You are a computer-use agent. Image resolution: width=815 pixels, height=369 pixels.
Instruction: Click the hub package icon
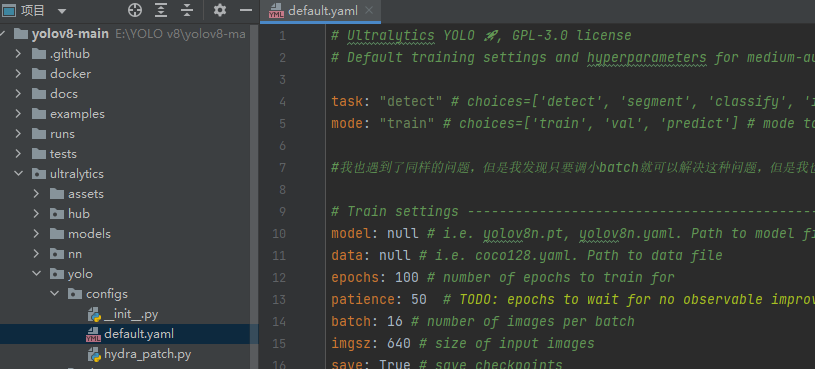point(57,214)
